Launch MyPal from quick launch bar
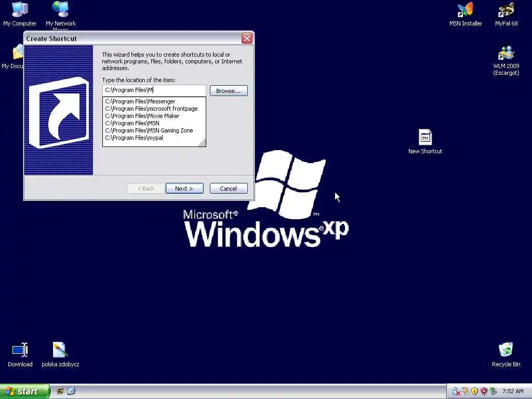The height and width of the screenshot is (399, 532). 60,391
